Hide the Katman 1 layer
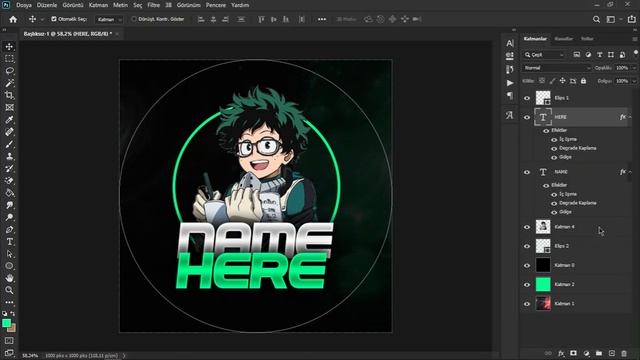 click(527, 304)
